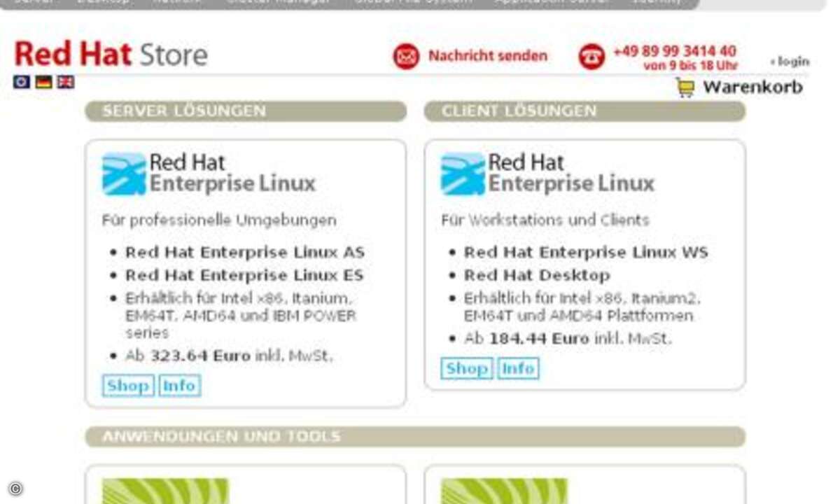The image size is (840, 504).
Task: Click the Red Hat Store logo
Action: pyautogui.click(x=111, y=55)
